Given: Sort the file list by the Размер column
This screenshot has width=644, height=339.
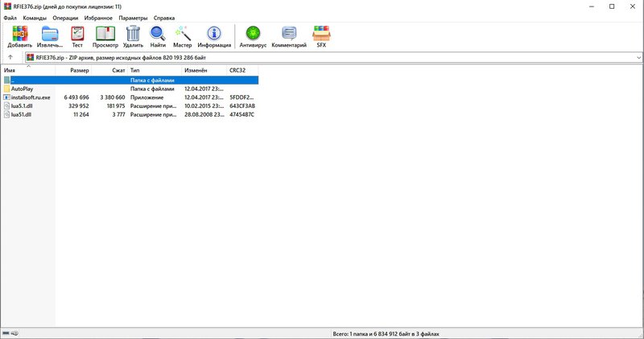Looking at the screenshot, I should point(73,70).
